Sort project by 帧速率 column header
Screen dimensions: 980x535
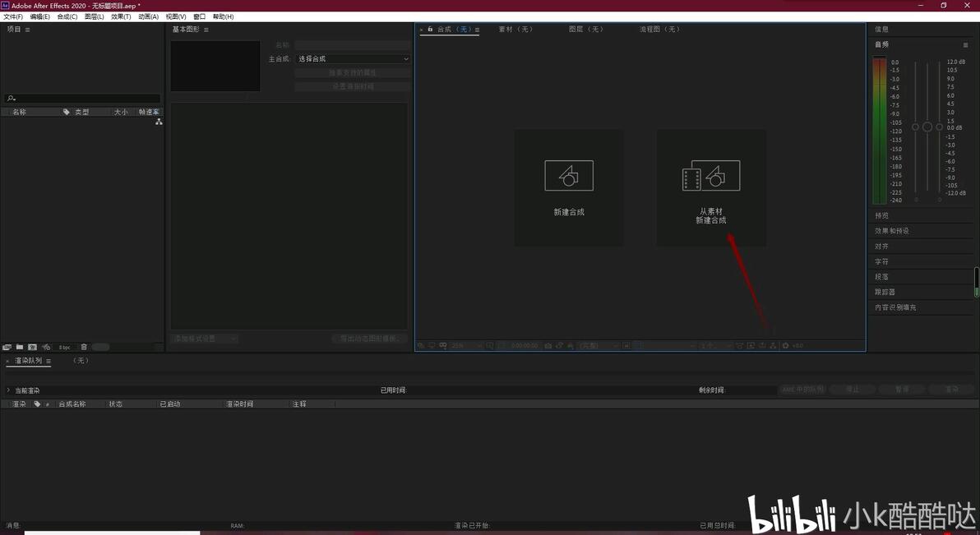pos(149,112)
